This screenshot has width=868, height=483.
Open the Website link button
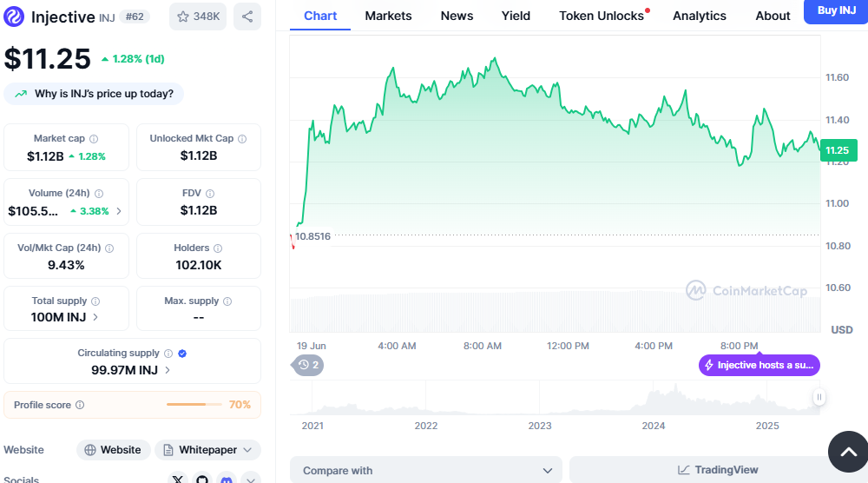tap(113, 450)
